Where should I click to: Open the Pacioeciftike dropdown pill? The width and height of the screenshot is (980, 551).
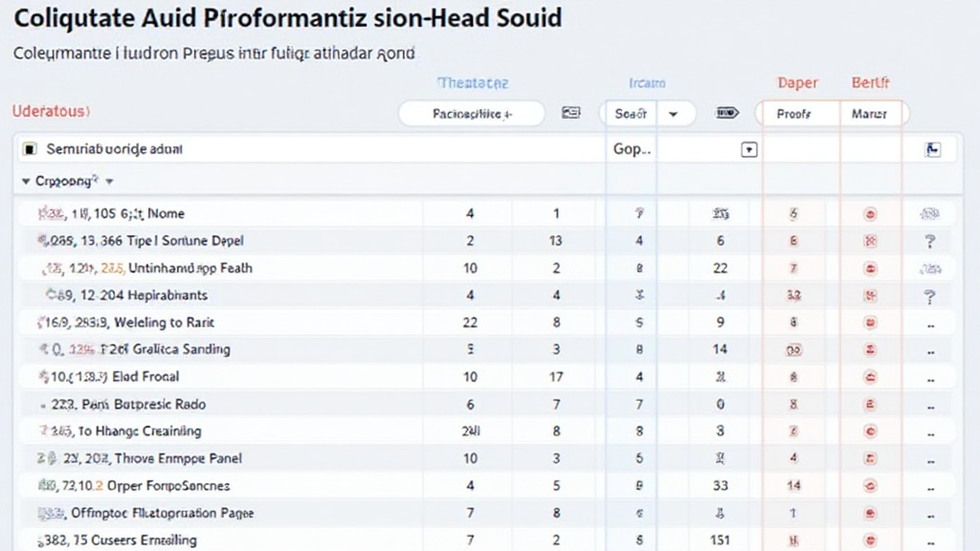coord(471,114)
